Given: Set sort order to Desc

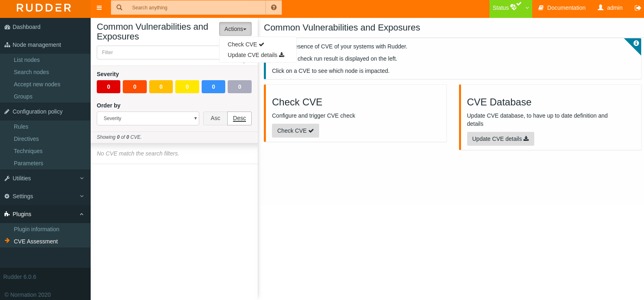Looking at the screenshot, I should click(239, 118).
